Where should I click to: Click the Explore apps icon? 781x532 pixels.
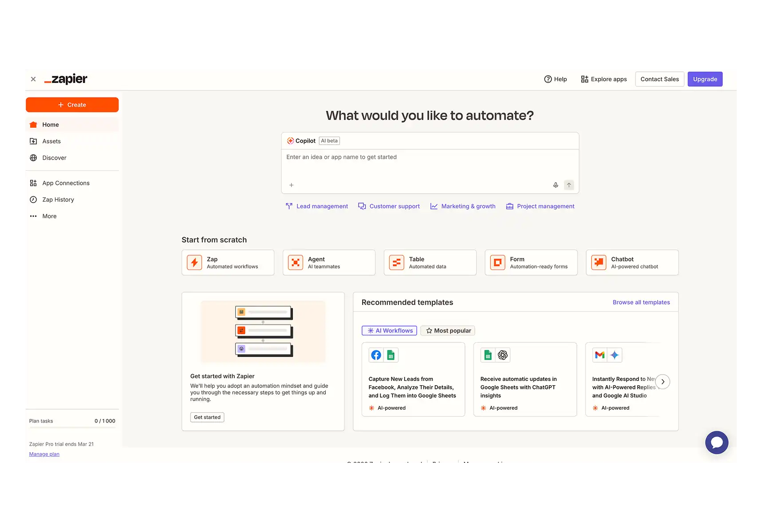click(x=584, y=79)
